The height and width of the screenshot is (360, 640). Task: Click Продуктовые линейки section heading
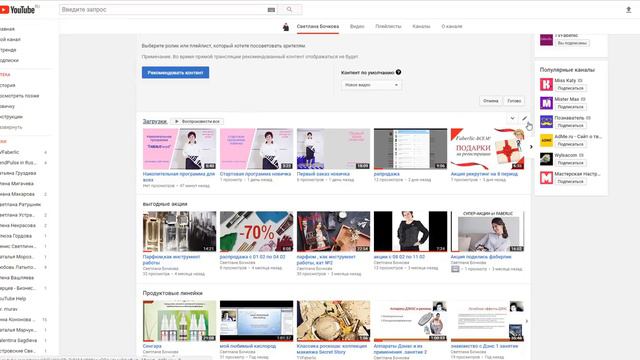point(173,293)
